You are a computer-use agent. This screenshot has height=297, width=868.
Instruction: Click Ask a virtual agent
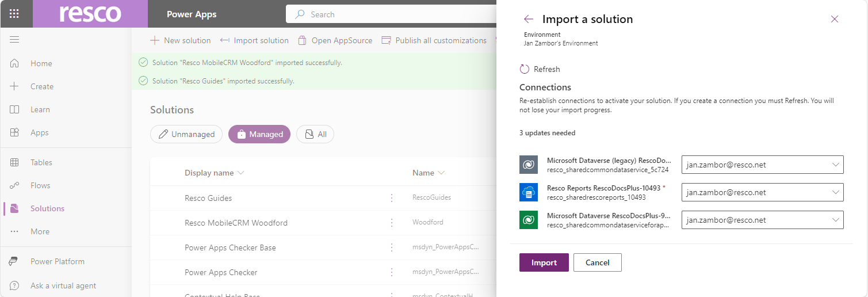[63, 285]
